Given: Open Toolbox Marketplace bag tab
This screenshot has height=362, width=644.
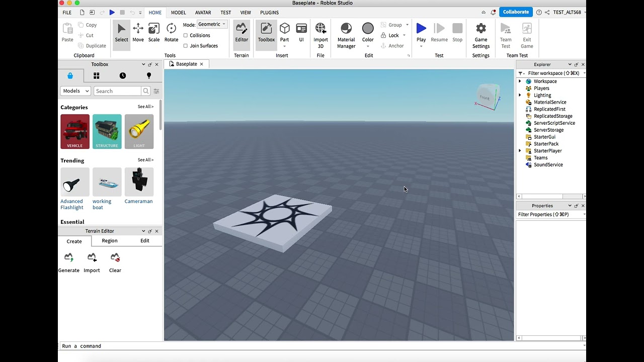Looking at the screenshot, I should coord(70,75).
